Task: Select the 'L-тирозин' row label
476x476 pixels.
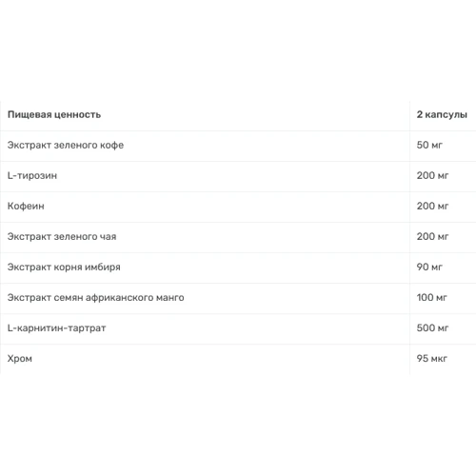Action: pyautogui.click(x=32, y=175)
